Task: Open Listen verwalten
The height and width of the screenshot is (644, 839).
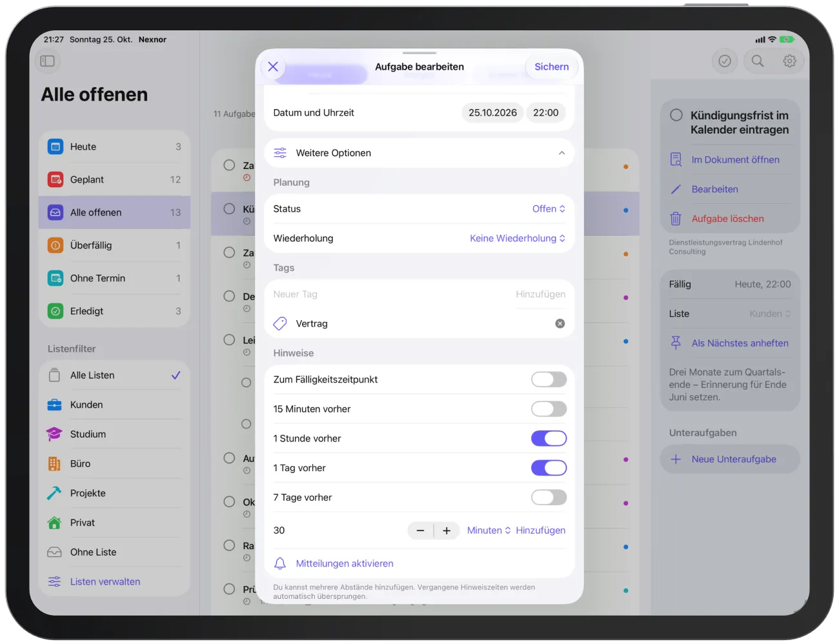Action: click(114, 581)
